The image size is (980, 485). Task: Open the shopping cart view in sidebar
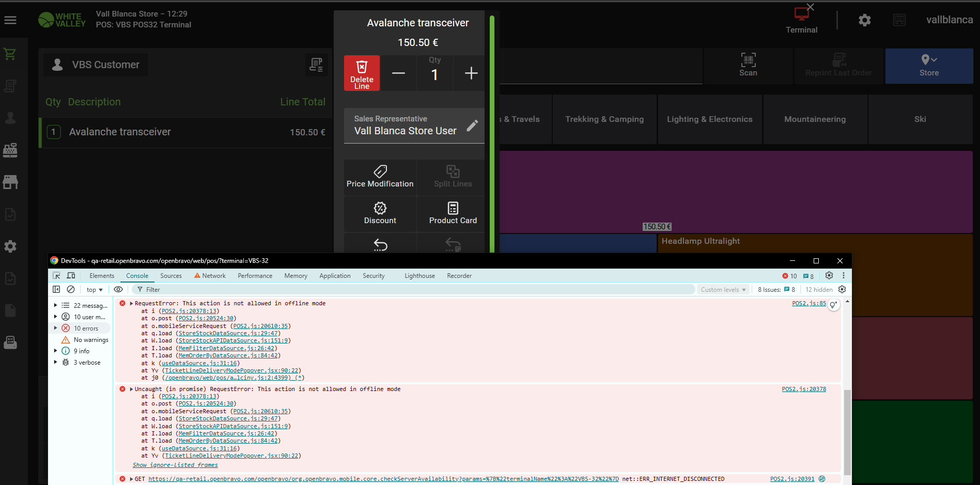(x=10, y=54)
